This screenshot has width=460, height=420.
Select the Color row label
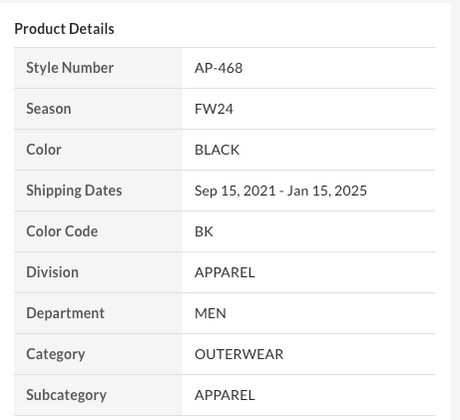pyautogui.click(x=44, y=150)
